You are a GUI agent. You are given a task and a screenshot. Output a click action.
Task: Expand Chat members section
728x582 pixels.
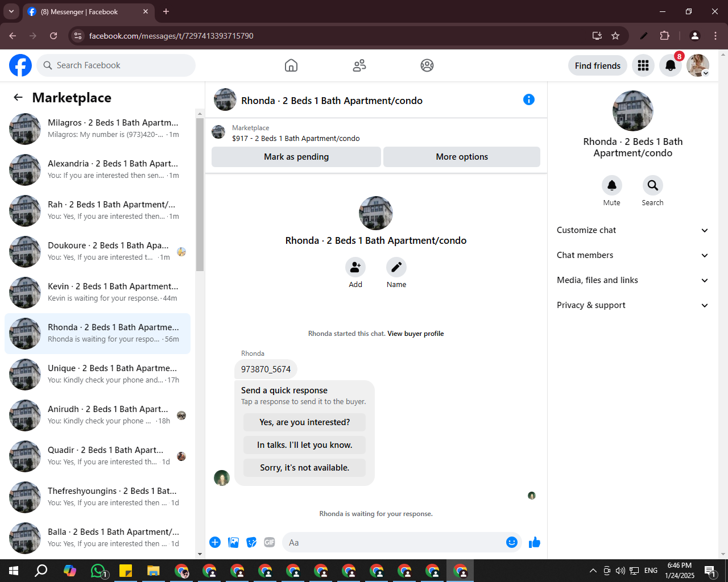pyautogui.click(x=632, y=255)
